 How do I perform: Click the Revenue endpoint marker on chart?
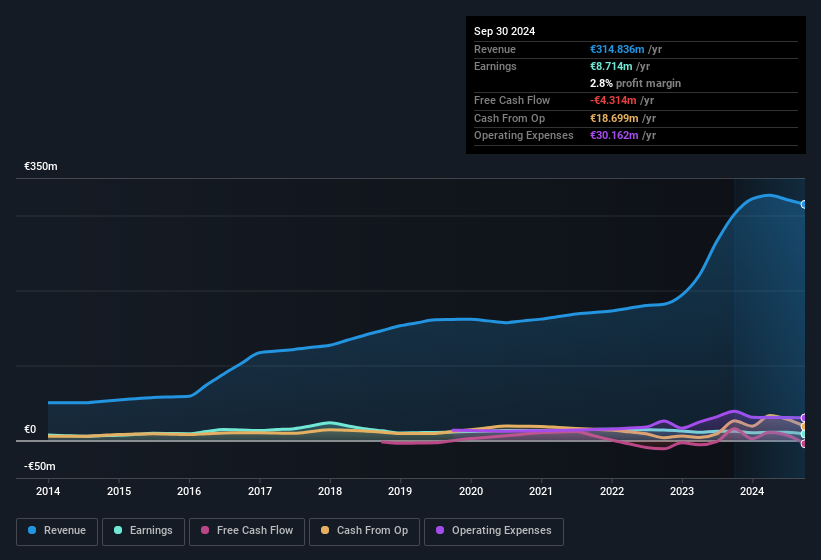804,204
